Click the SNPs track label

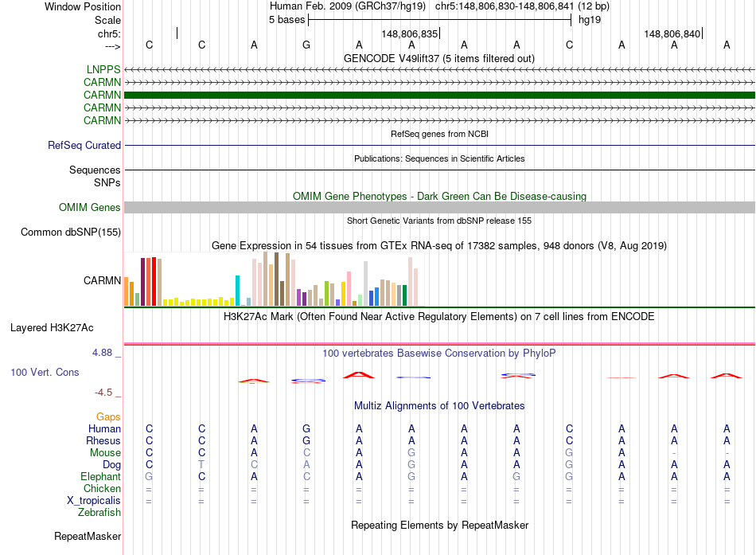(x=107, y=183)
